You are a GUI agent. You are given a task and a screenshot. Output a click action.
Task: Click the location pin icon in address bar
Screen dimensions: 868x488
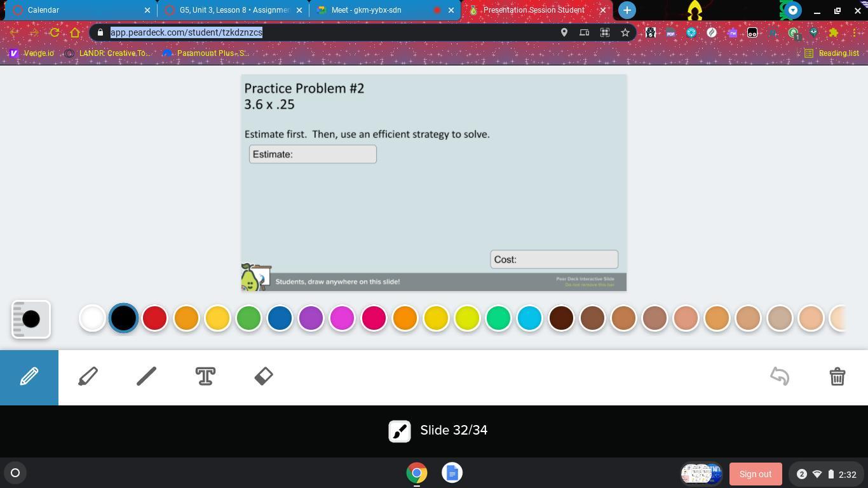(564, 32)
